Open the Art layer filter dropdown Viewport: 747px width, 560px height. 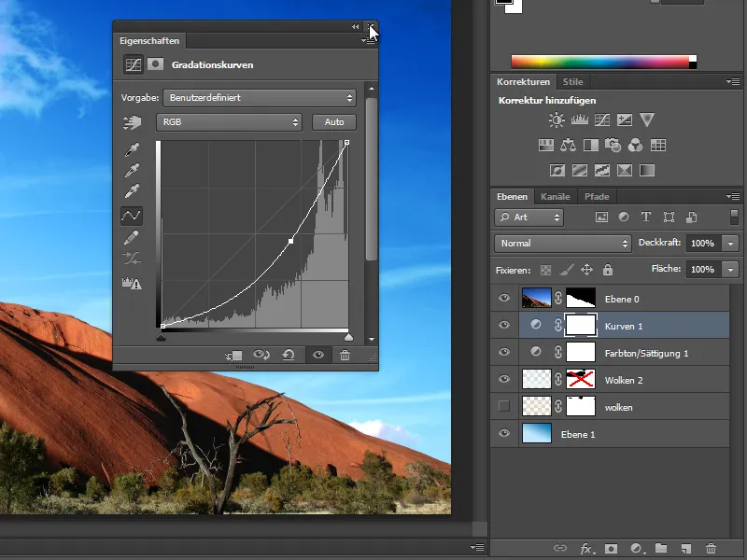(x=529, y=217)
